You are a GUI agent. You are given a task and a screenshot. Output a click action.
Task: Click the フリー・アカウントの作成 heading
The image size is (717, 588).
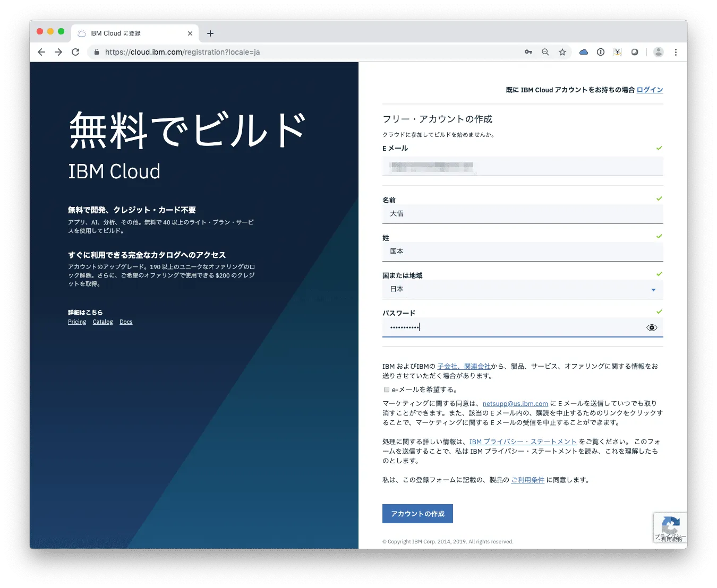pyautogui.click(x=437, y=119)
